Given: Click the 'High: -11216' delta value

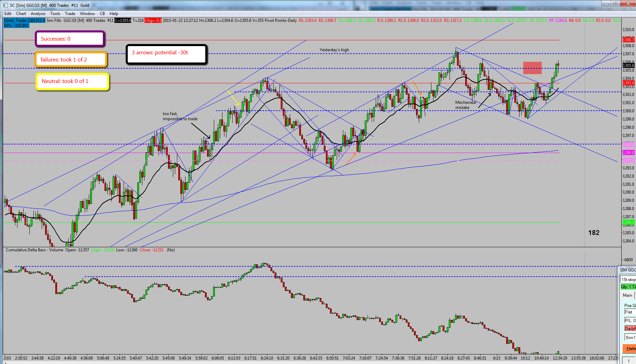Looking at the screenshot, I should point(103,250).
